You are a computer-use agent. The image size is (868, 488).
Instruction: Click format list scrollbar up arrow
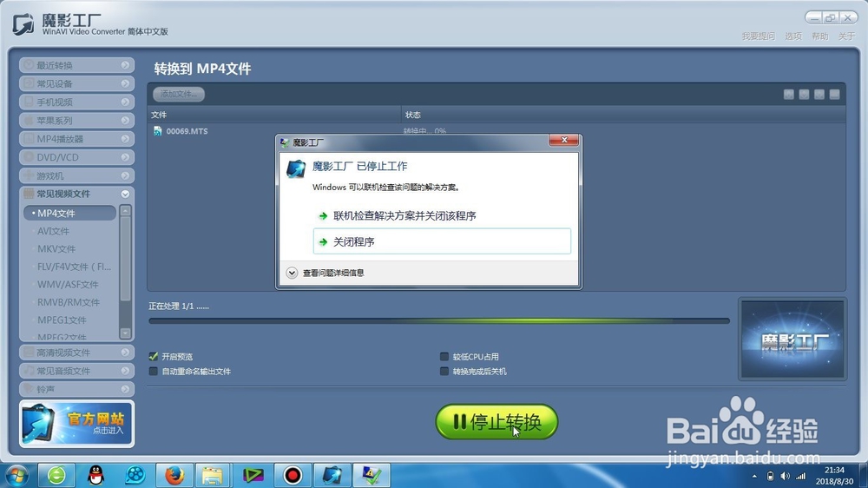pos(126,210)
